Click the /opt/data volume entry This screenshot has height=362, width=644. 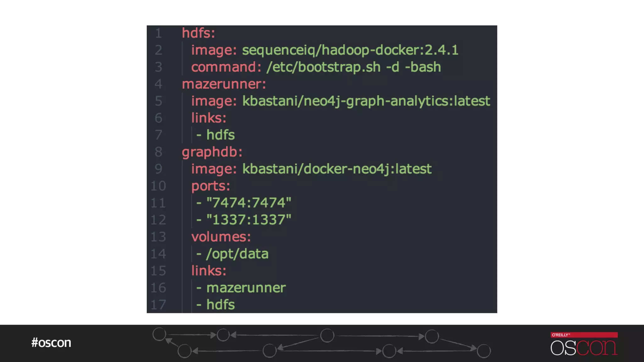coord(237,254)
